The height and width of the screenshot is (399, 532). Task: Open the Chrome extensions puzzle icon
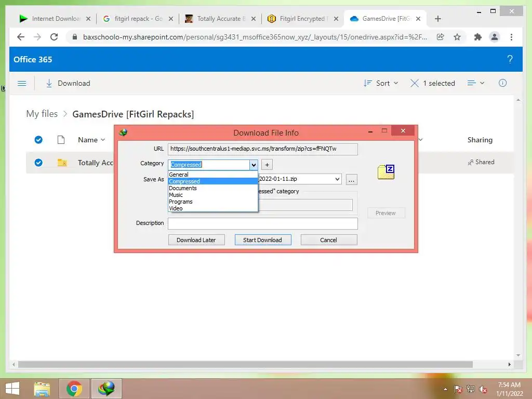478,37
